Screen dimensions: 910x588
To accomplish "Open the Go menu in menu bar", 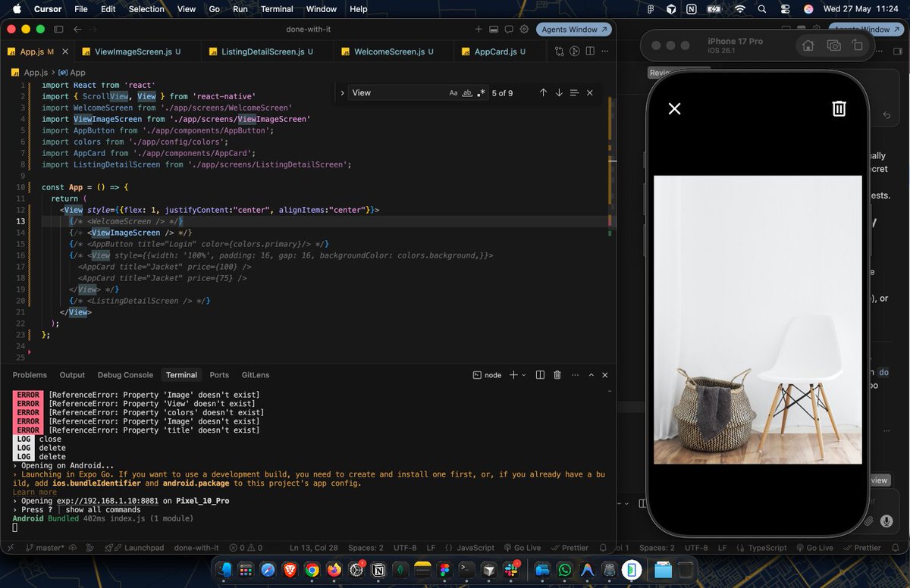I will pos(214,9).
